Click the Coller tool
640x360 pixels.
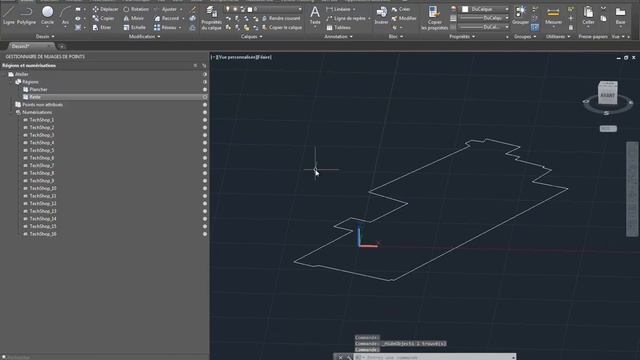[x=588, y=16]
